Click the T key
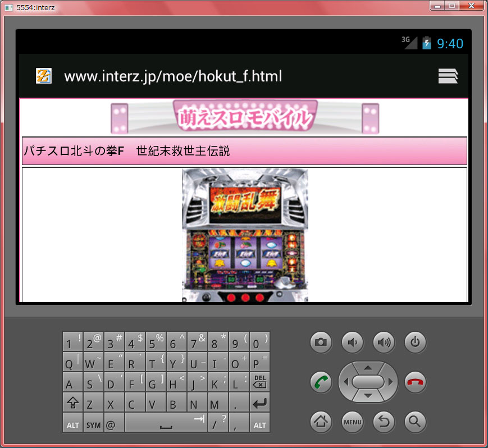The width and height of the screenshot is (488, 448). (156, 362)
